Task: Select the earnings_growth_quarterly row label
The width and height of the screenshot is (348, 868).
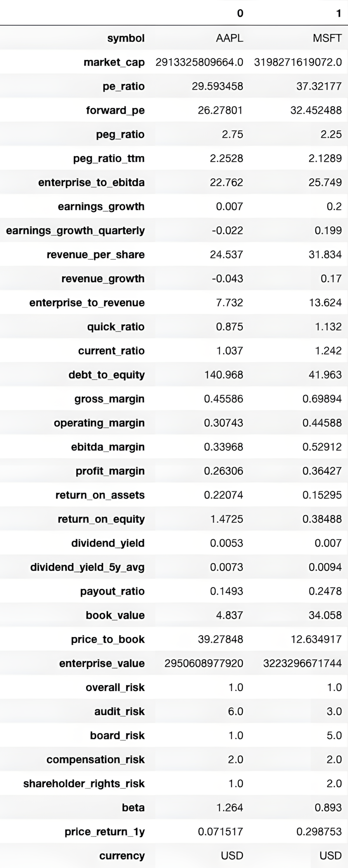Action: click(x=75, y=231)
